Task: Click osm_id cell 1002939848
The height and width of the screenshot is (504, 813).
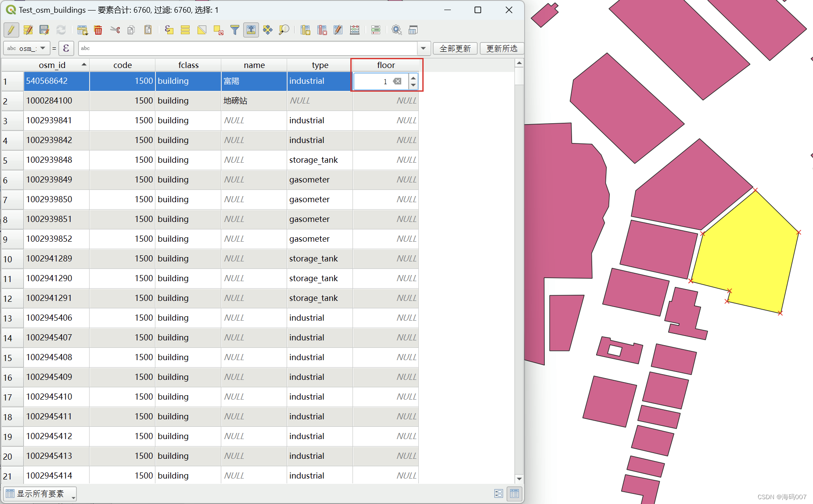Action: [57, 160]
